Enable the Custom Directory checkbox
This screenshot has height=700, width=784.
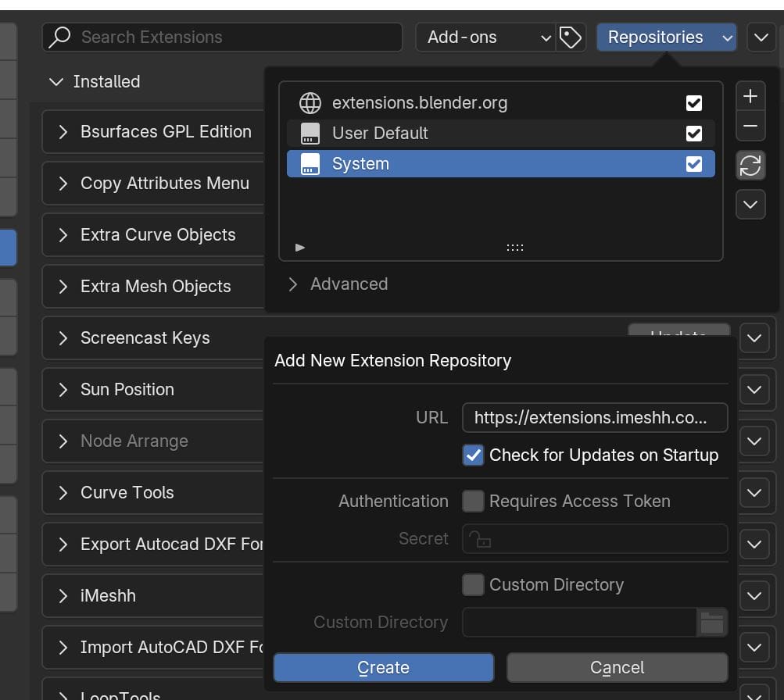tap(473, 584)
